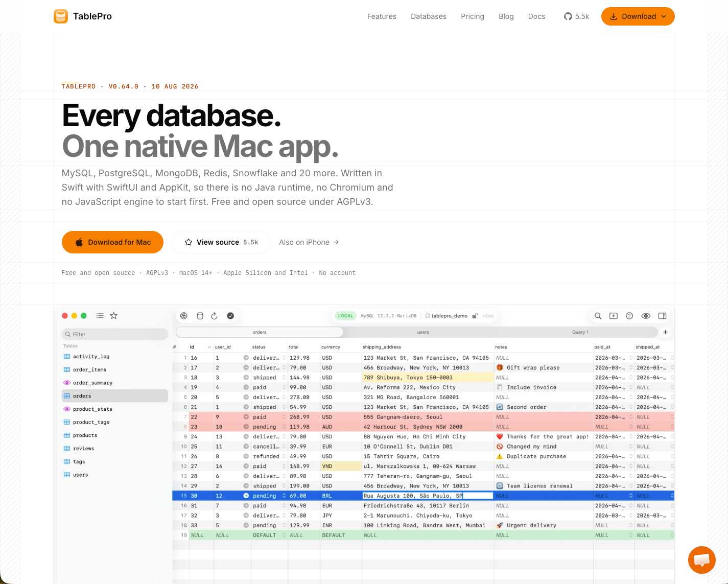Click the total value 268.99

click(x=299, y=417)
